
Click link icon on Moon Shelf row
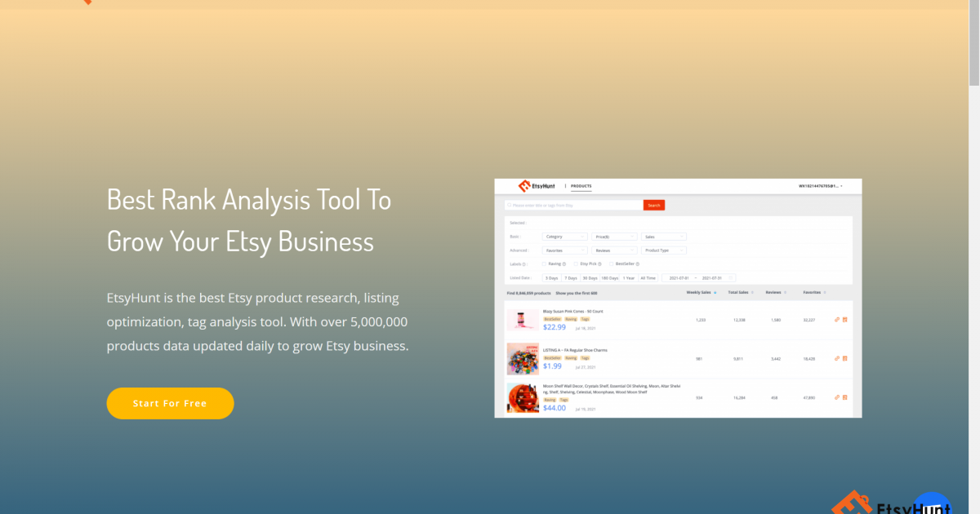837,397
